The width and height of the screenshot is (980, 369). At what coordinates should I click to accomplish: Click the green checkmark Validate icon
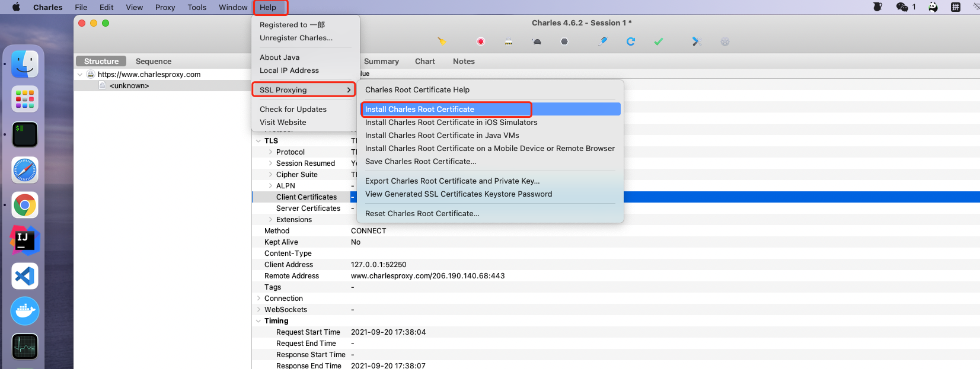coord(659,41)
